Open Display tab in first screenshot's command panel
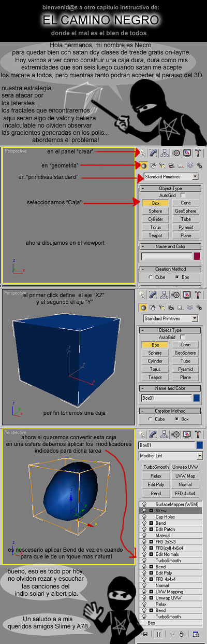Screen dimensions: 207x644 (x=187, y=153)
